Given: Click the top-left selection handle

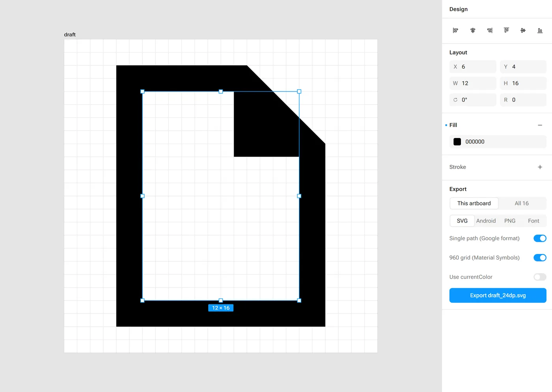Looking at the screenshot, I should (142, 91).
